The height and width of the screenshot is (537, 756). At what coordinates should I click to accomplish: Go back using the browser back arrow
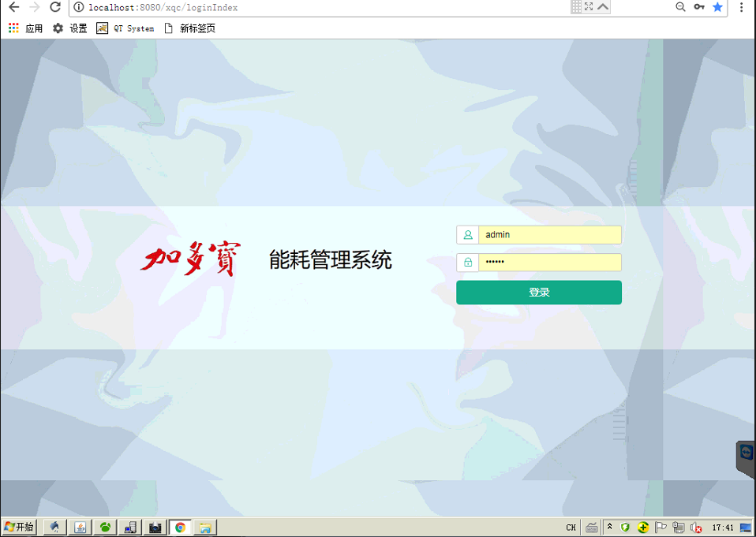coord(14,7)
